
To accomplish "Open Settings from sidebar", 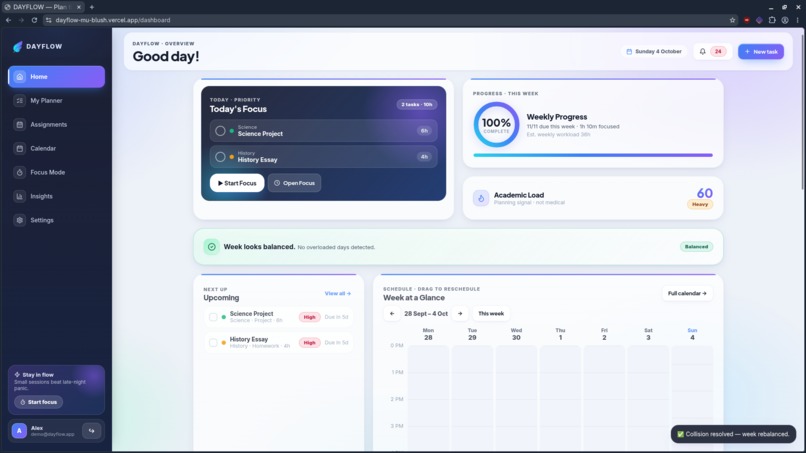I will 56,220.
